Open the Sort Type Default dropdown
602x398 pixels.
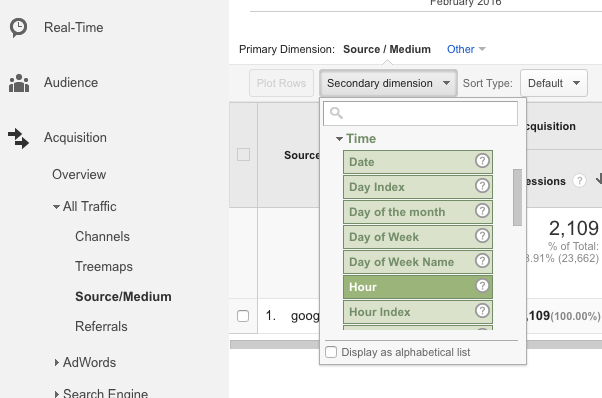(x=554, y=83)
